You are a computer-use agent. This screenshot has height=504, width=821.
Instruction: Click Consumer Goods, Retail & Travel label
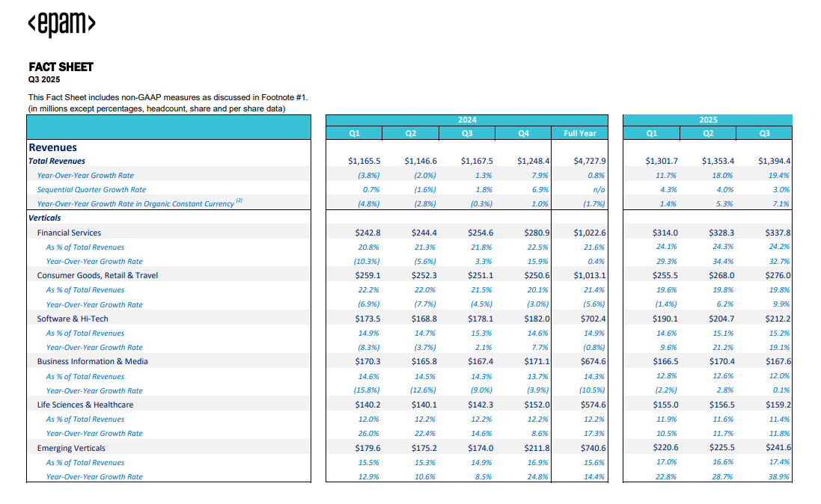[97, 275]
